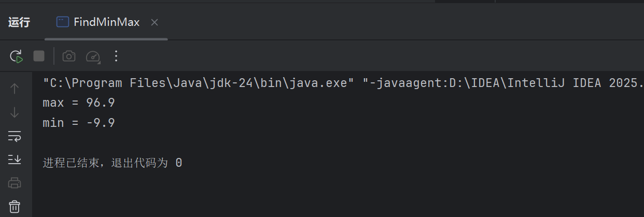Close the FindMinMax run tab

(155, 22)
